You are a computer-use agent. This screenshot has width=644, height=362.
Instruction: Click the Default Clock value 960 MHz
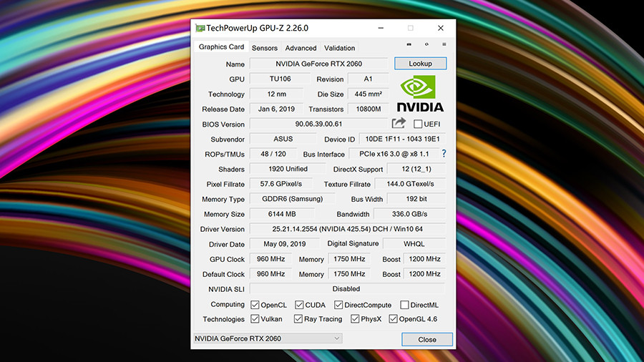[270, 274]
